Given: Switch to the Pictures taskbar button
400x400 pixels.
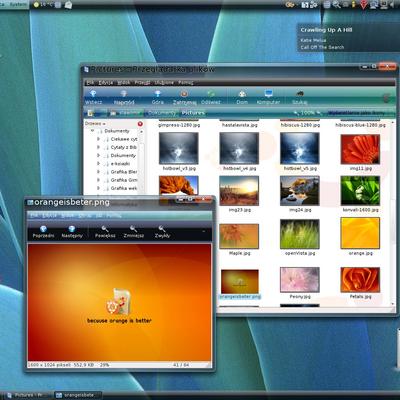Looking at the screenshot, I should click(x=28, y=395).
